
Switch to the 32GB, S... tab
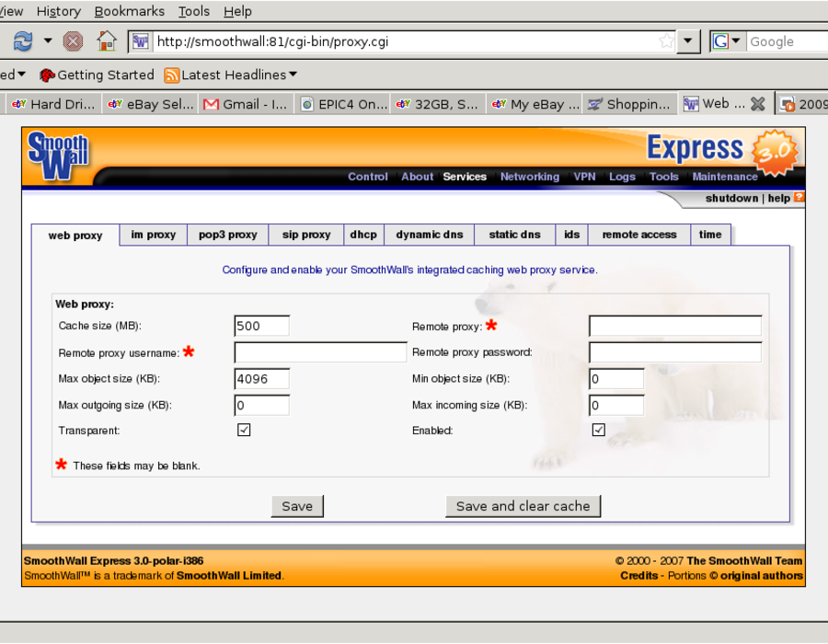click(438, 104)
